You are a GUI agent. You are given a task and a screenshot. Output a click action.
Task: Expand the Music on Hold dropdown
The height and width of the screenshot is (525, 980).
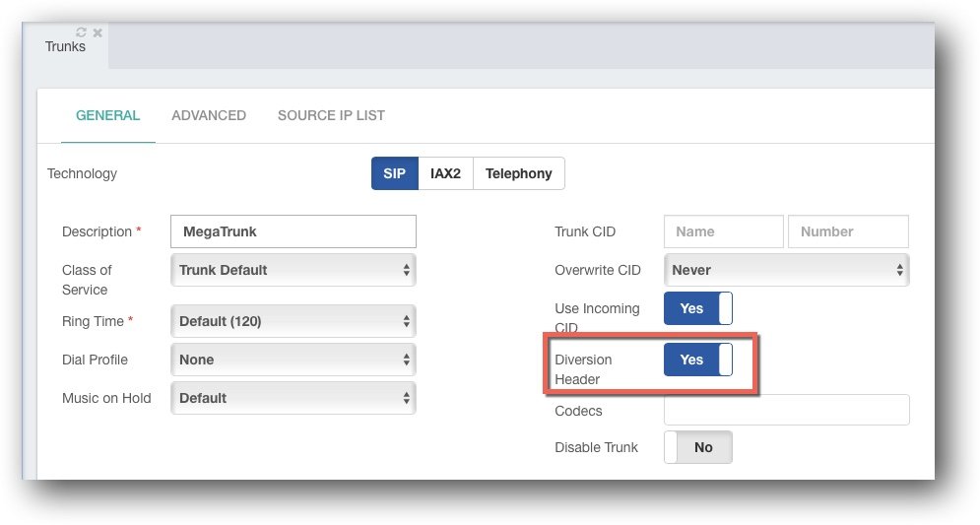click(x=294, y=398)
